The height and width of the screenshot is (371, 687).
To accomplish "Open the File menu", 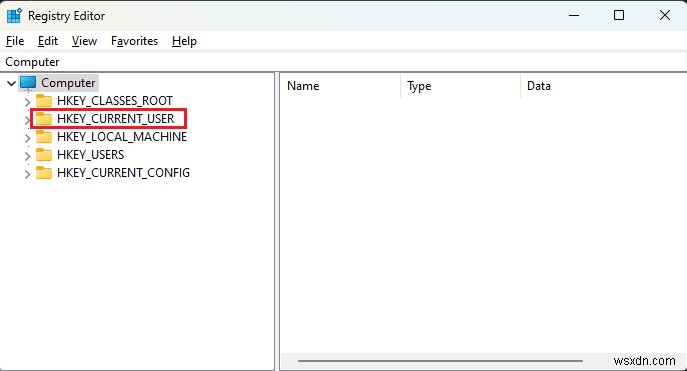I will [x=15, y=41].
